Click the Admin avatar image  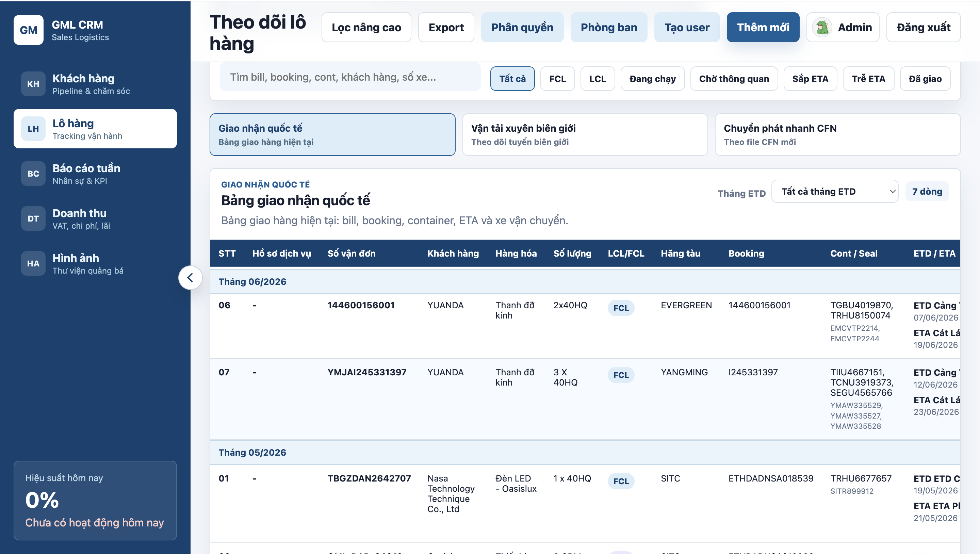pos(822,28)
